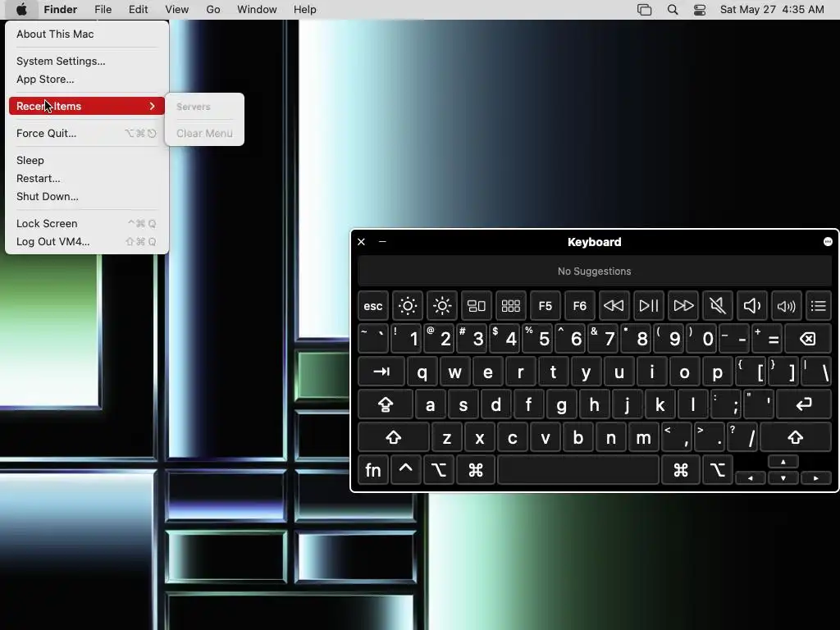Tap the letter m key

click(643, 438)
